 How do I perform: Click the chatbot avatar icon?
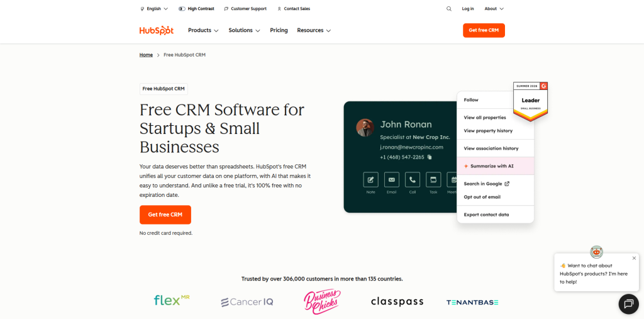596,252
